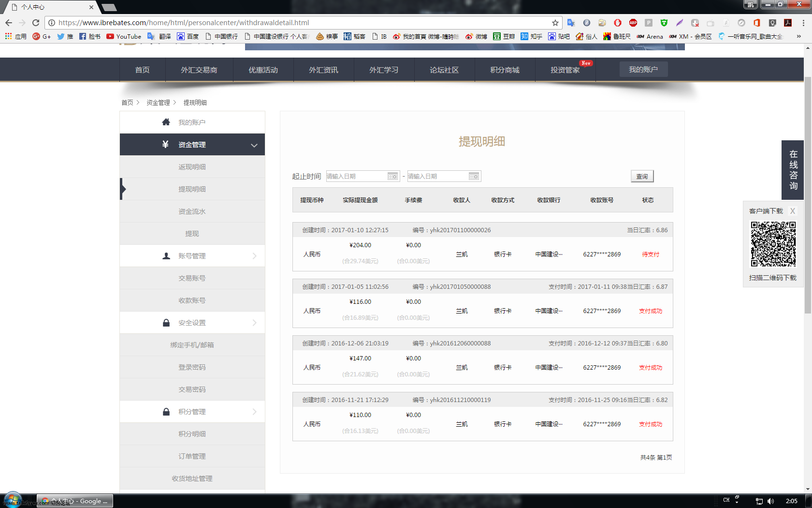Click the person icon beside 账号管理

[166, 256]
